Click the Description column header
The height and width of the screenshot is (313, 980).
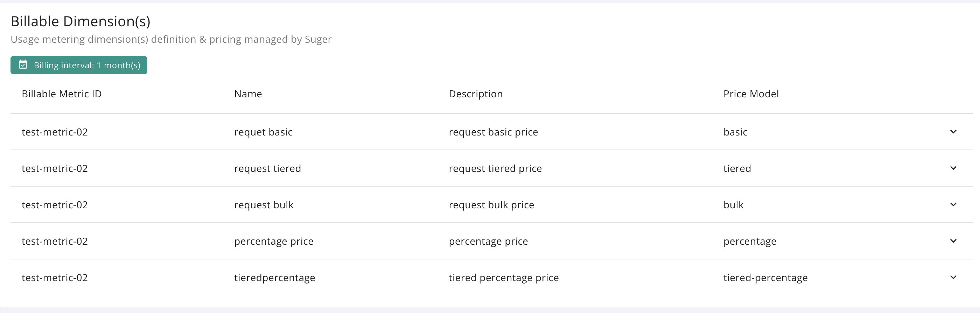(476, 94)
